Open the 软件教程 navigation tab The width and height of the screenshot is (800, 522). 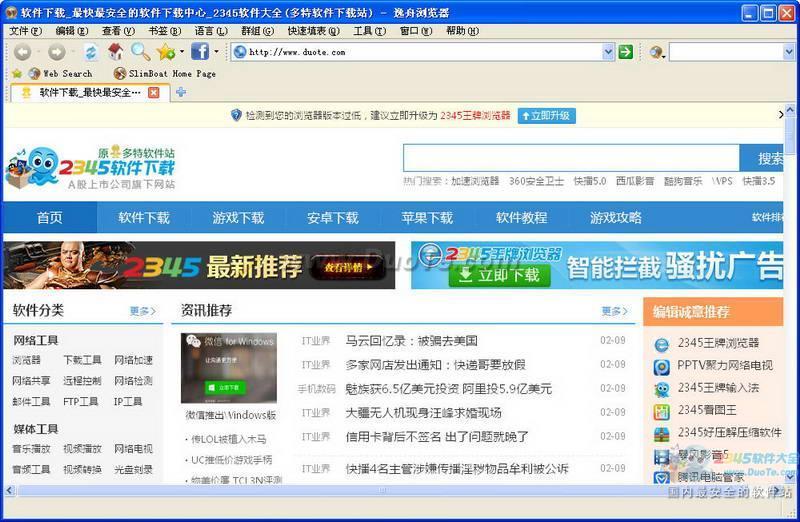click(x=521, y=218)
